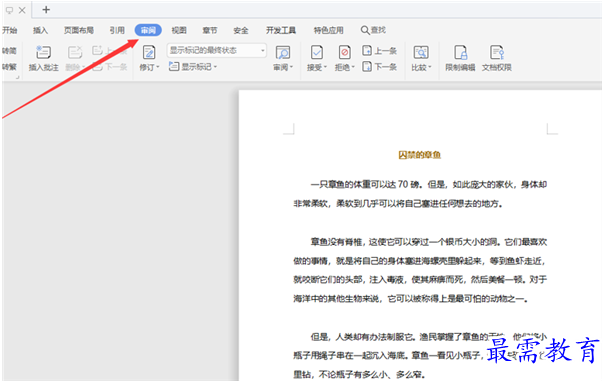608x382 pixels.
Task: Click the 文档权限 document permission icon
Action: pyautogui.click(x=497, y=52)
